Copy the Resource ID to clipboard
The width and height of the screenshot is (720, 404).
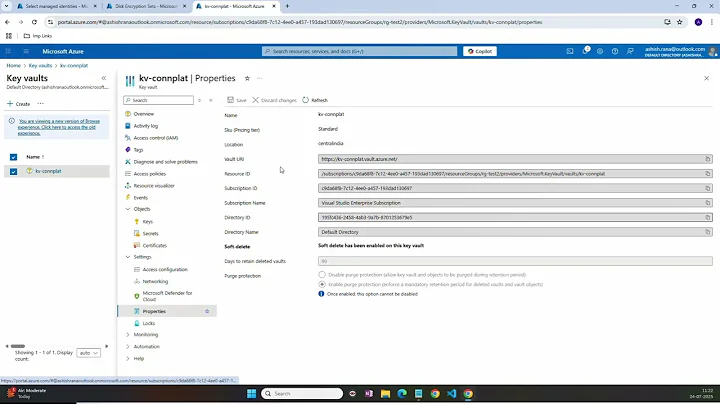(708, 174)
